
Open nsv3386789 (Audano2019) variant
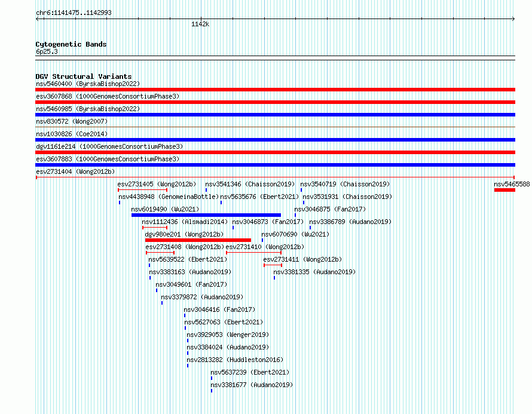[x=350, y=222]
